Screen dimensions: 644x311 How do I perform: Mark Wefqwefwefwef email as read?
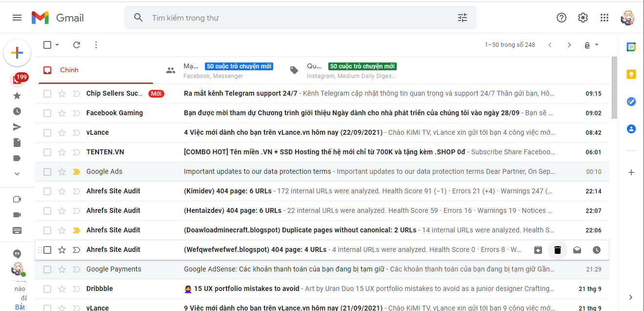click(x=577, y=250)
